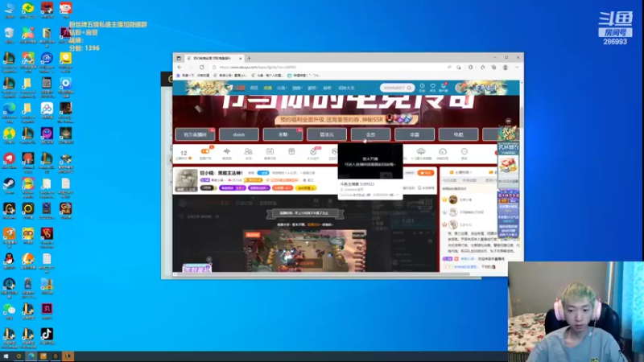Add this page to favorites star icon
This screenshot has height=362, width=644.
(459, 68)
